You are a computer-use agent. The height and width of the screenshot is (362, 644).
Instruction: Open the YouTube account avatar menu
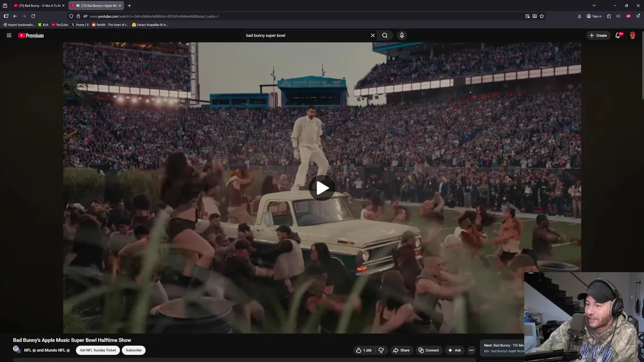pyautogui.click(x=632, y=35)
